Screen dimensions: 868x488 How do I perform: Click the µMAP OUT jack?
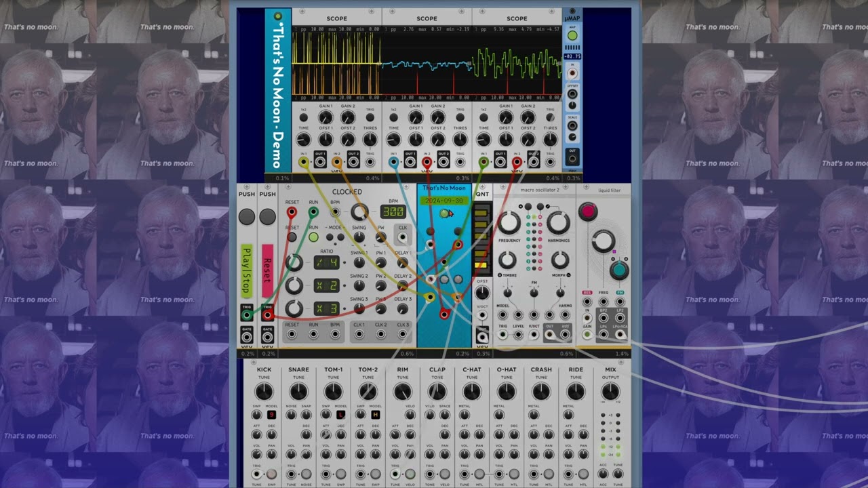572,160
